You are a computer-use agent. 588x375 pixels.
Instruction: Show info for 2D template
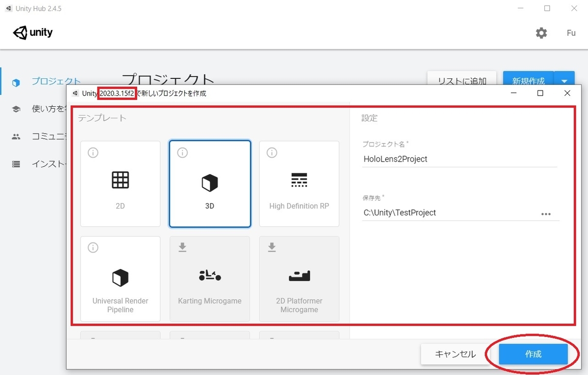click(x=93, y=153)
